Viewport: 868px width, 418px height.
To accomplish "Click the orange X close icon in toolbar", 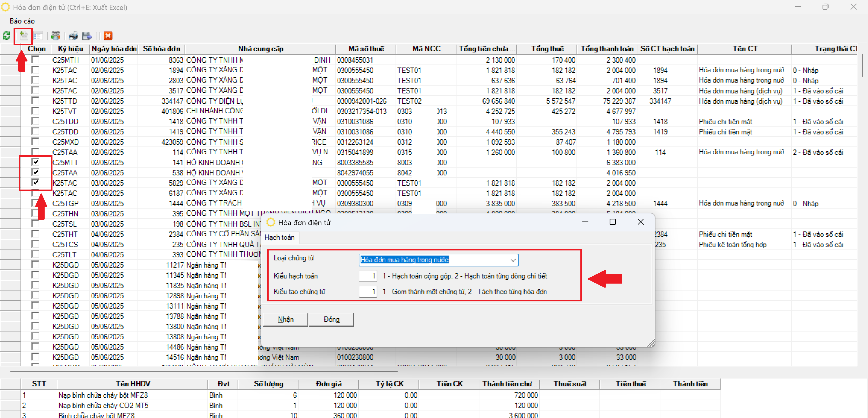I will [x=108, y=36].
